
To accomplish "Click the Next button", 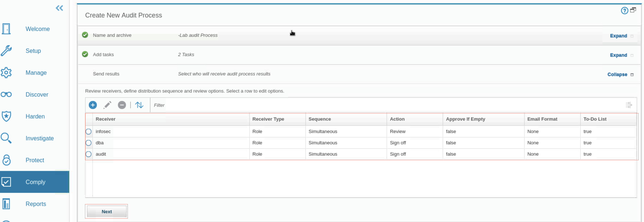I will point(106,212).
